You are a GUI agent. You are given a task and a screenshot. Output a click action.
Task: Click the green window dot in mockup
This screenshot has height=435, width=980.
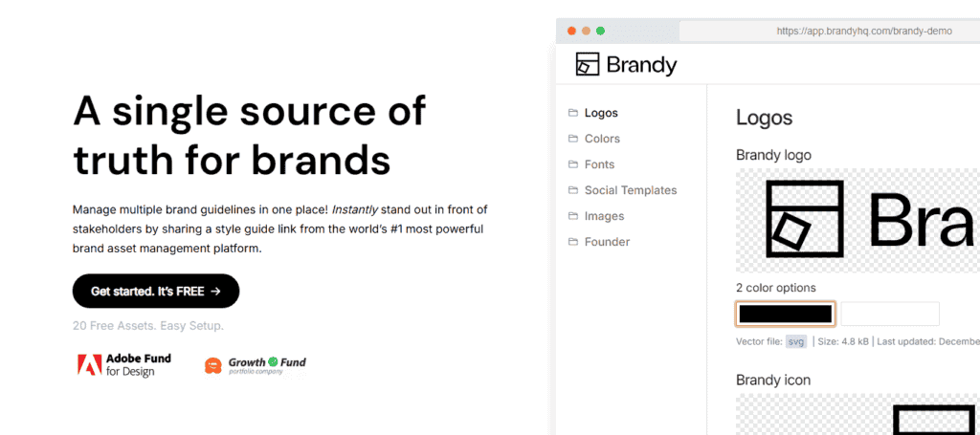[600, 31]
